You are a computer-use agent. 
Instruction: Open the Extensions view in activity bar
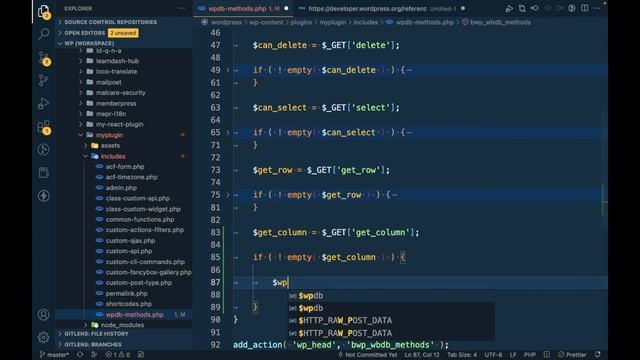coord(43,127)
